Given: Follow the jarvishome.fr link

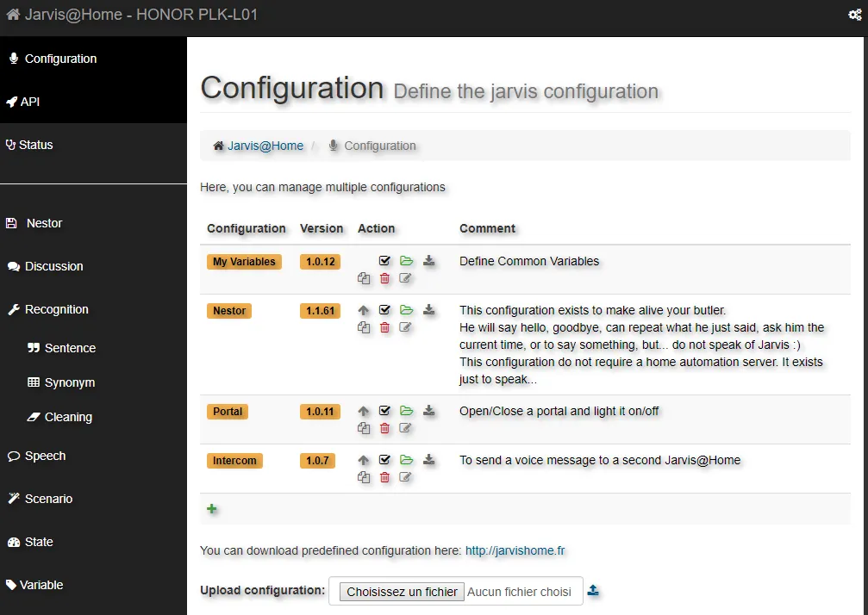Looking at the screenshot, I should click(x=515, y=550).
